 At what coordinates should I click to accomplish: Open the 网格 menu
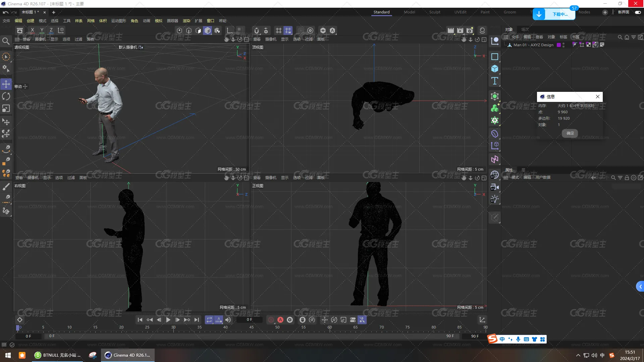coord(91,21)
